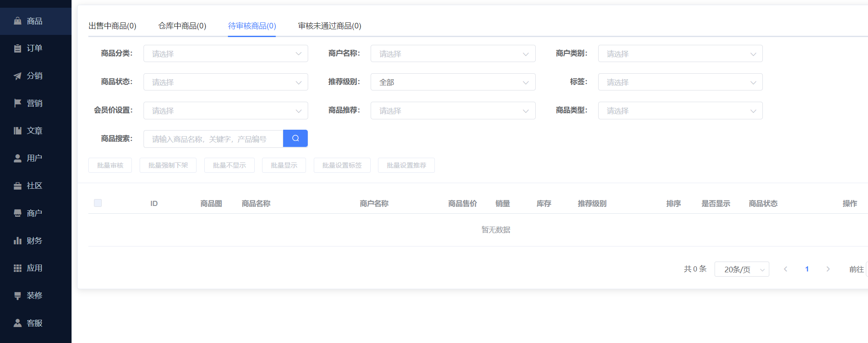Click the 库存 column header
Image resolution: width=868 pixels, height=343 pixels.
[544, 203]
